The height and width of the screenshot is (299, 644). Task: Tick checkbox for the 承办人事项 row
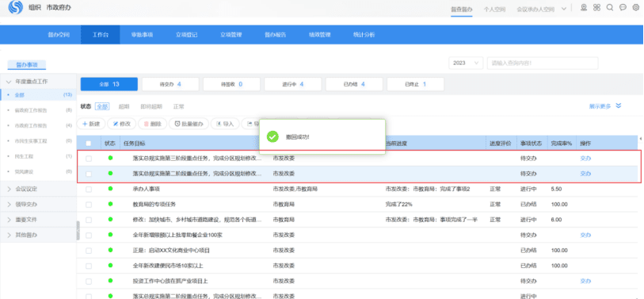coord(89,190)
